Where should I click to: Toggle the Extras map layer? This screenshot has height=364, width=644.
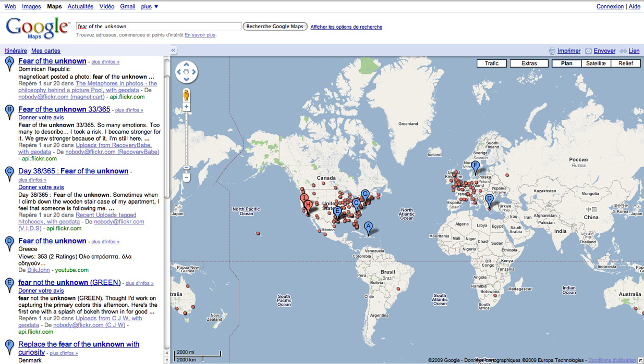pyautogui.click(x=529, y=64)
